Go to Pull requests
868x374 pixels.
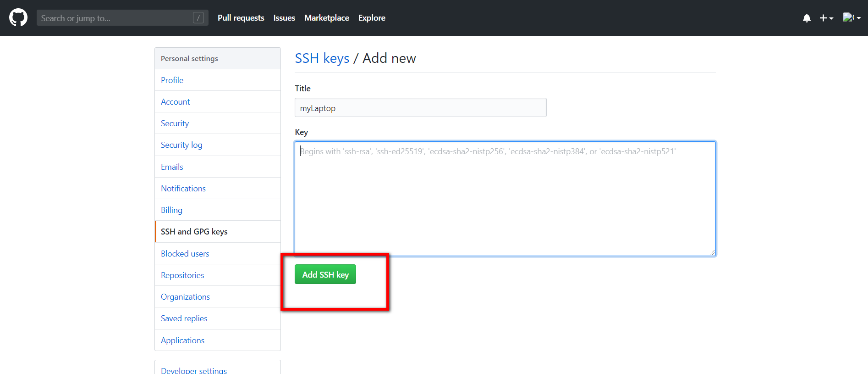241,18
